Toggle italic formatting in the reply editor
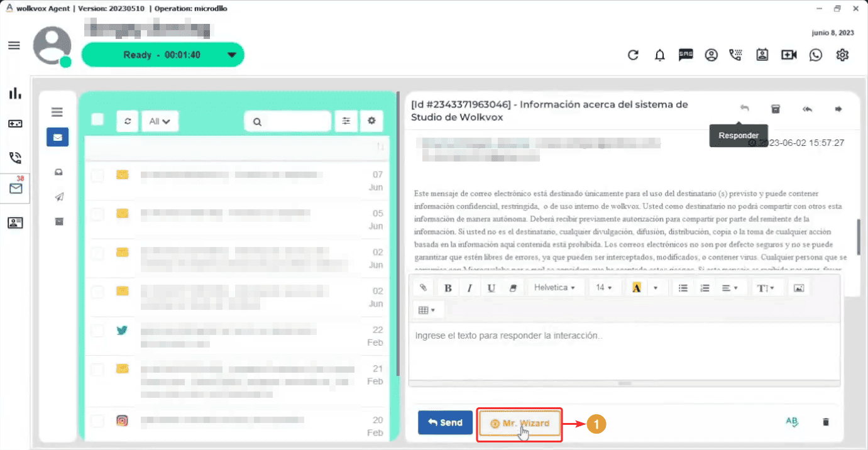 tap(470, 288)
